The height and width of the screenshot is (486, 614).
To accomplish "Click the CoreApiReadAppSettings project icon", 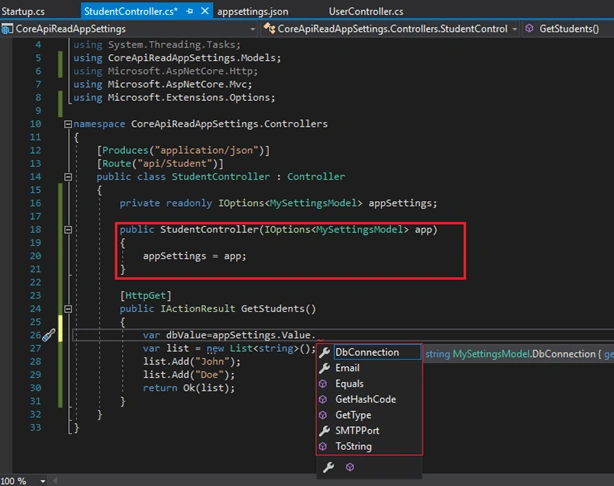I will pyautogui.click(x=7, y=29).
